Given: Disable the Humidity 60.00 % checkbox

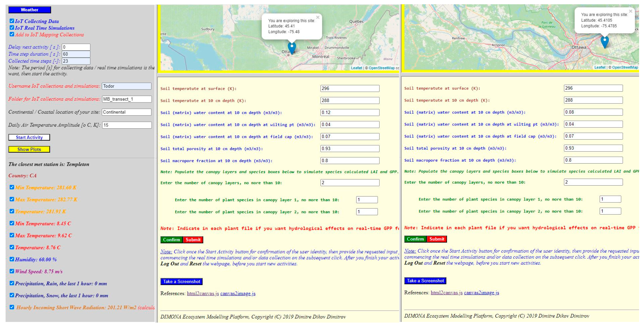Looking at the screenshot, I should click(12, 259).
